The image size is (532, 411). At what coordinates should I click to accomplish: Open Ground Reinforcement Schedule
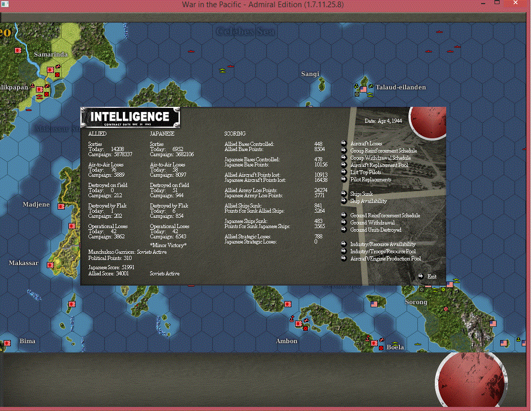pyautogui.click(x=385, y=215)
